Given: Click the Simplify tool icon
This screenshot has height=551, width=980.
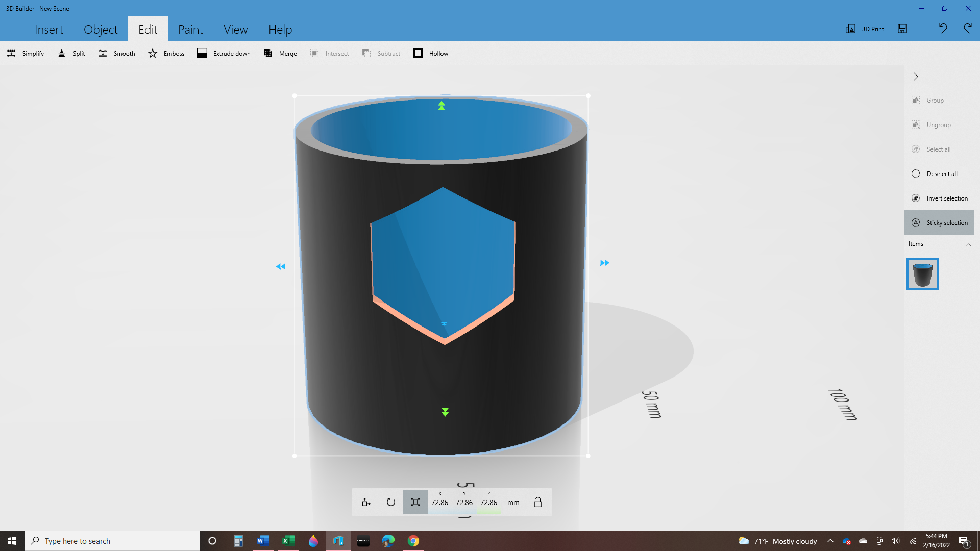Looking at the screenshot, I should tap(11, 53).
